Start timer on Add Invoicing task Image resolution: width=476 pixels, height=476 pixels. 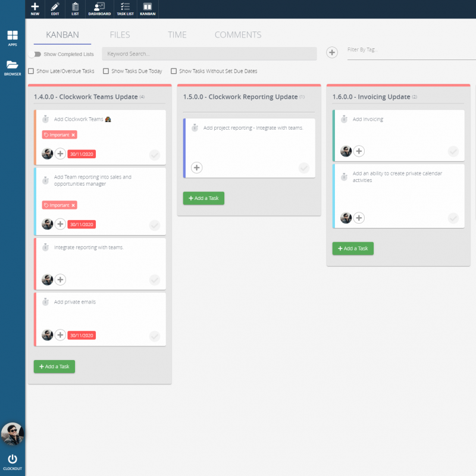tap(345, 119)
